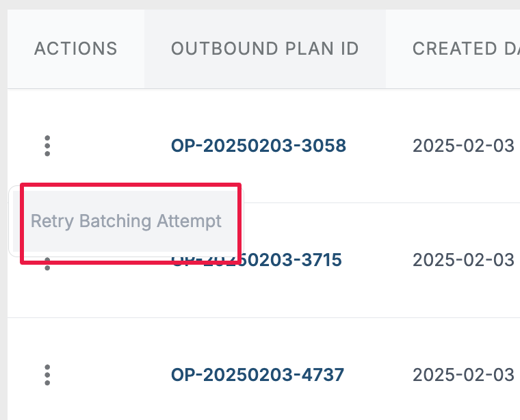The width and height of the screenshot is (520, 420).
Task: Select Retry Batching Attempt menu option
Action: point(127,222)
